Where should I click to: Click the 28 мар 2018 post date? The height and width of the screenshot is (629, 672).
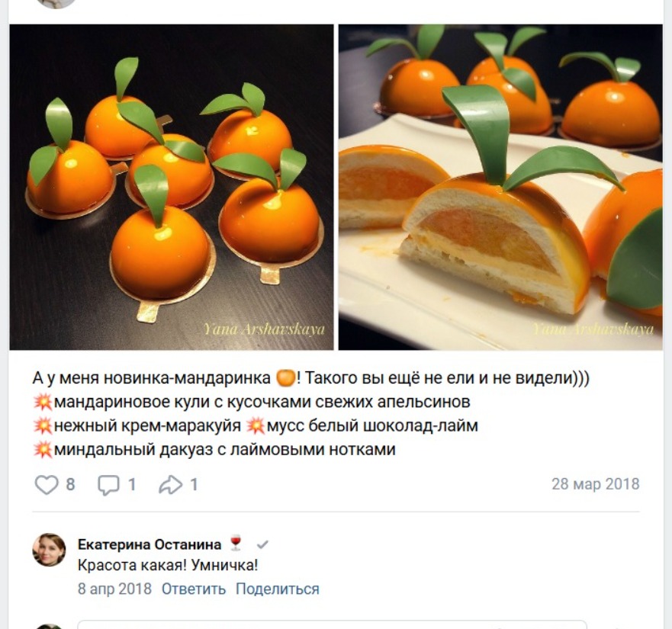click(x=595, y=484)
